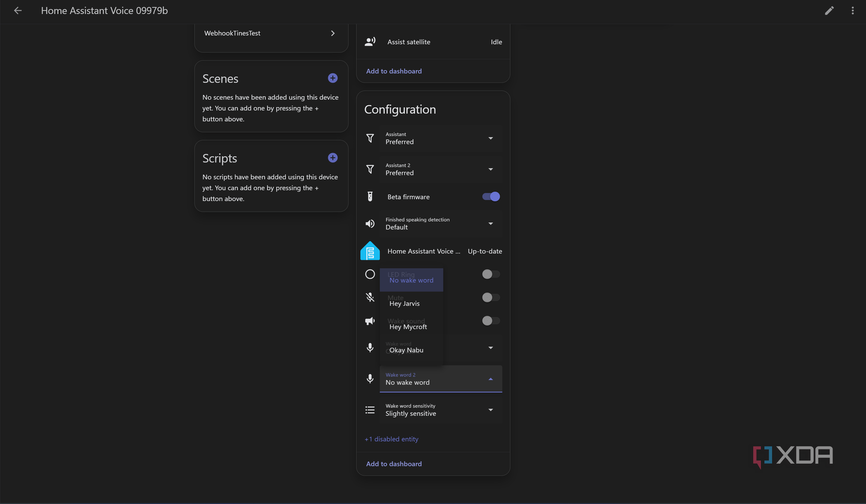Select Hey Jarvis from wake word list
The height and width of the screenshot is (504, 866).
tap(405, 304)
